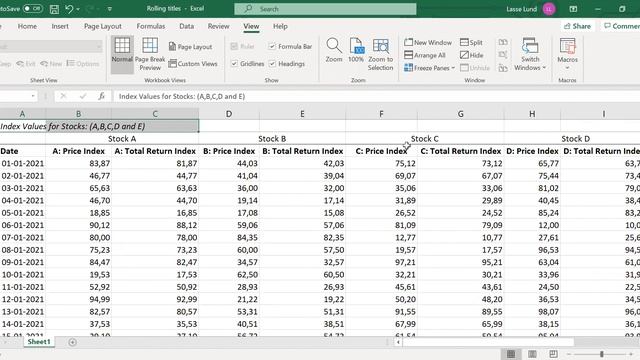Click the grayed Unhide window button
This screenshot has width=640, height=360.
point(475,68)
